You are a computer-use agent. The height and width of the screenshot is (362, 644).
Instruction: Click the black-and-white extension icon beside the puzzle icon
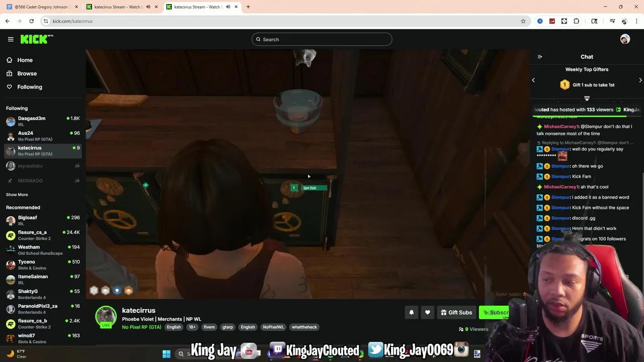(x=564, y=21)
